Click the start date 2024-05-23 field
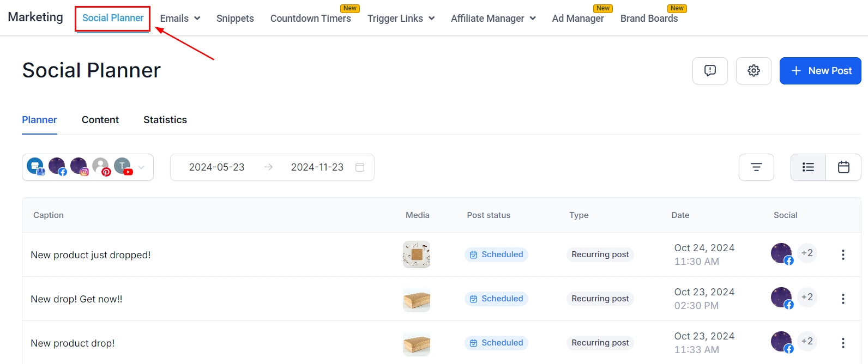The image size is (868, 364). tap(216, 167)
